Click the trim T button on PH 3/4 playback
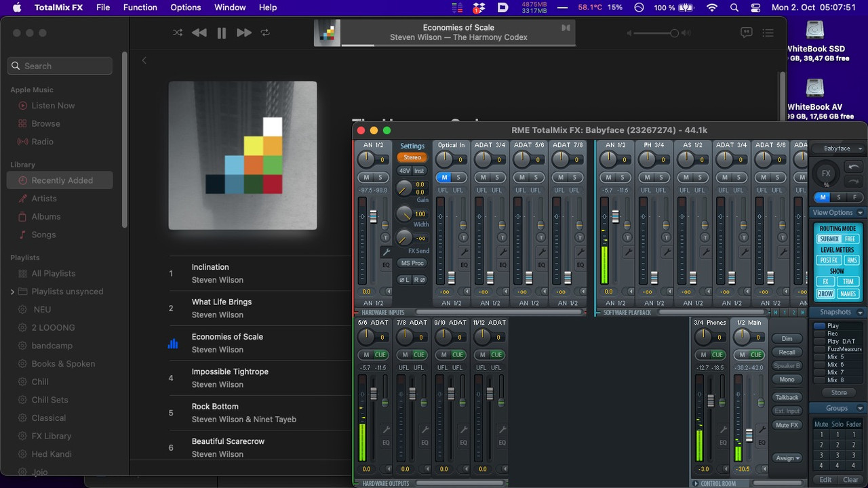The width and height of the screenshot is (868, 488). (666, 237)
